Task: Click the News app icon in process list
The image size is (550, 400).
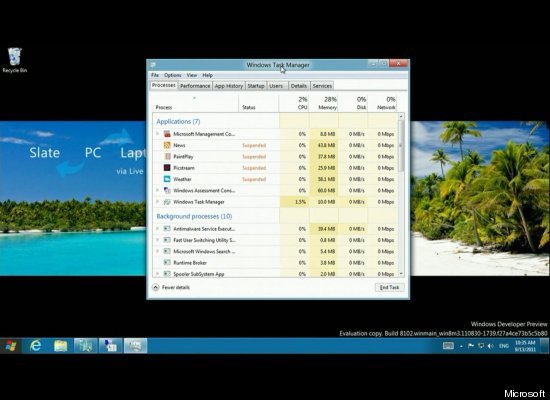Action: click(x=167, y=145)
